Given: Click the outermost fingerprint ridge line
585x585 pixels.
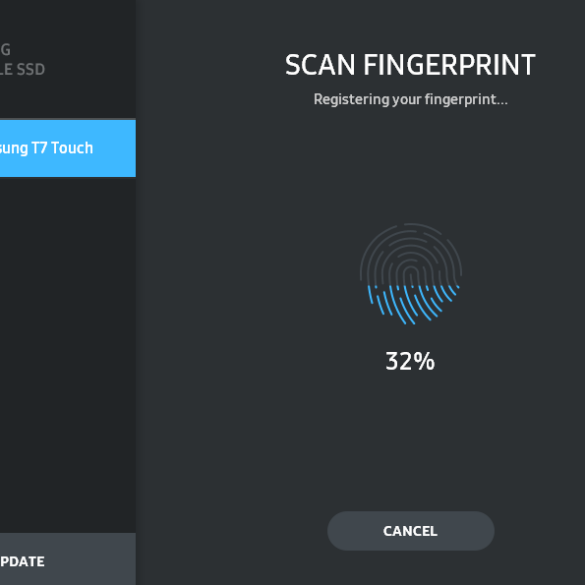Looking at the screenshot, I should [x=411, y=225].
